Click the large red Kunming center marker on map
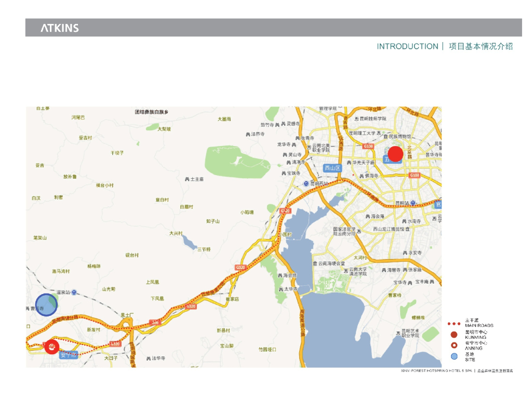 pos(395,154)
